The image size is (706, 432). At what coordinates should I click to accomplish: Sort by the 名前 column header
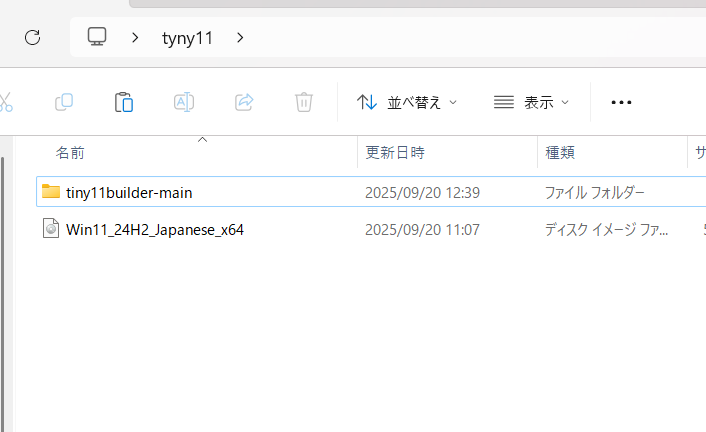point(70,153)
